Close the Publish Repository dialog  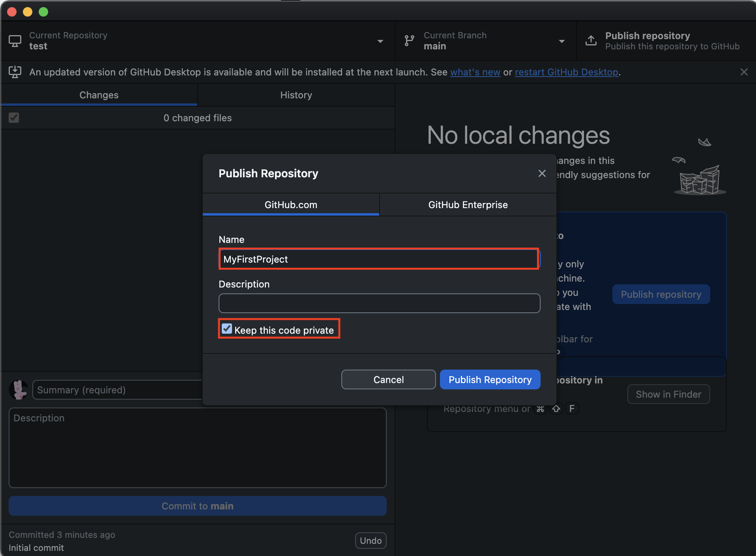542,173
